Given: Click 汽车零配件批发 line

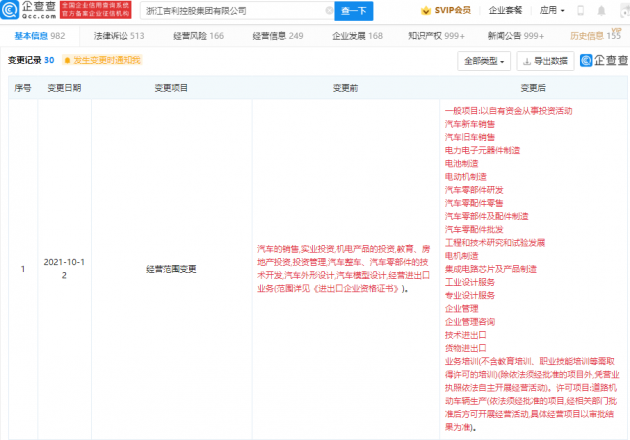Looking at the screenshot, I should tap(474, 229).
